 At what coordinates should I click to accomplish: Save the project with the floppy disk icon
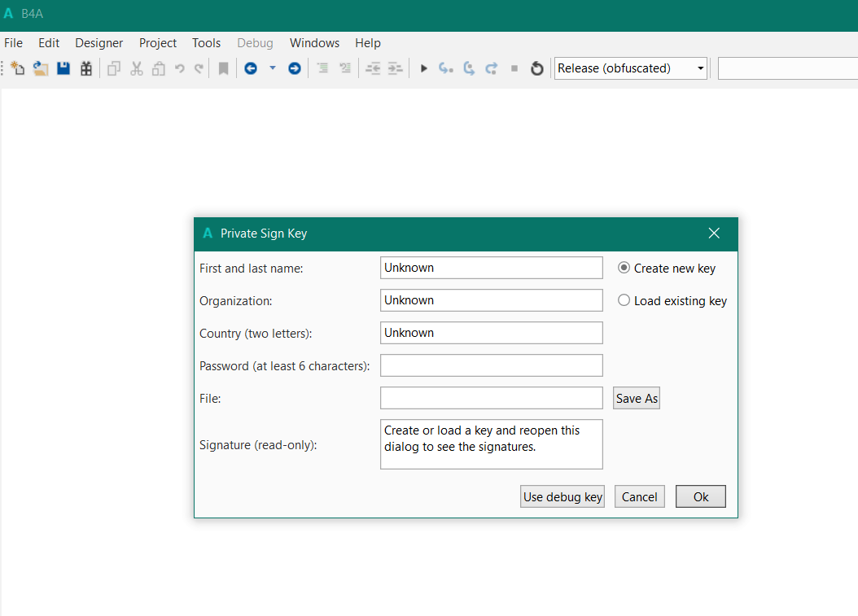coord(63,68)
